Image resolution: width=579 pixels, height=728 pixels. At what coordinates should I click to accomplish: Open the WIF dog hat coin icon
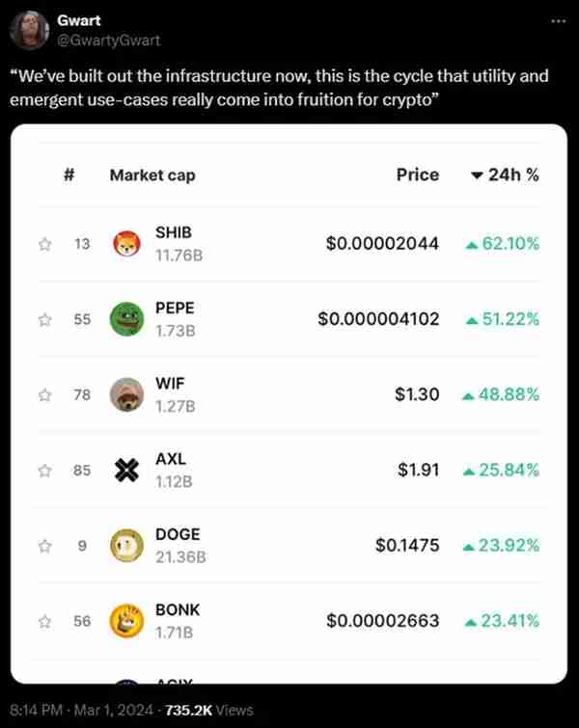[126, 394]
